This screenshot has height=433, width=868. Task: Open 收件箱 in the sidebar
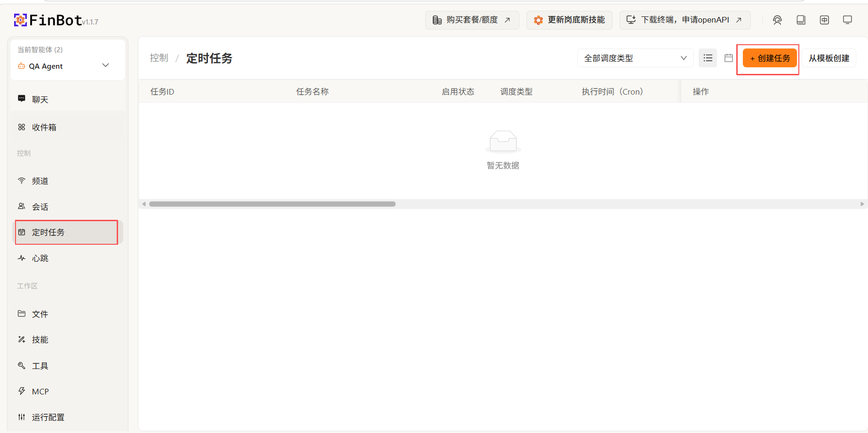(x=68, y=127)
